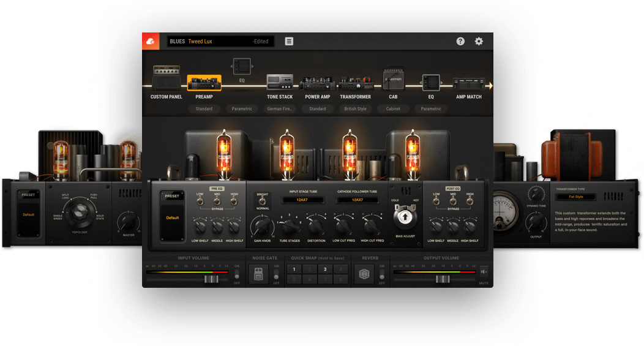Select the EQ module above the chain

tap(242, 66)
